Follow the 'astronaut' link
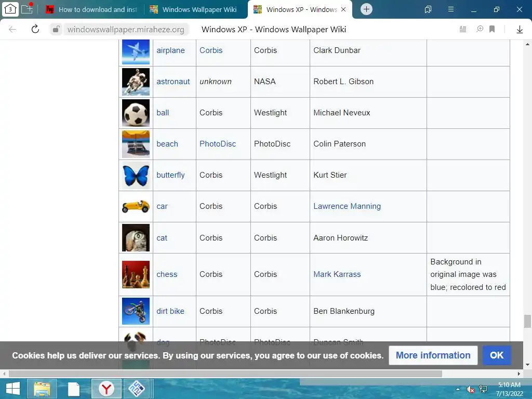Viewport: 532px width, 399px height. (173, 82)
